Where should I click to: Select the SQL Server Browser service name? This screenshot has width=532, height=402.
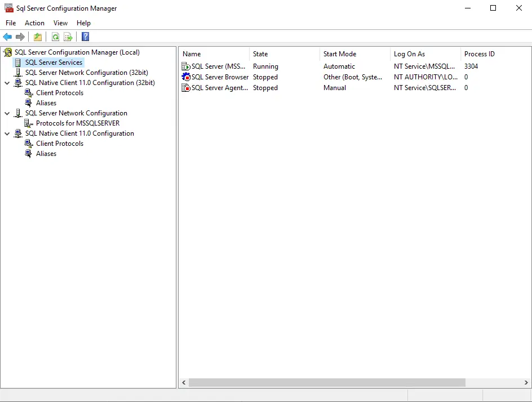pos(220,77)
